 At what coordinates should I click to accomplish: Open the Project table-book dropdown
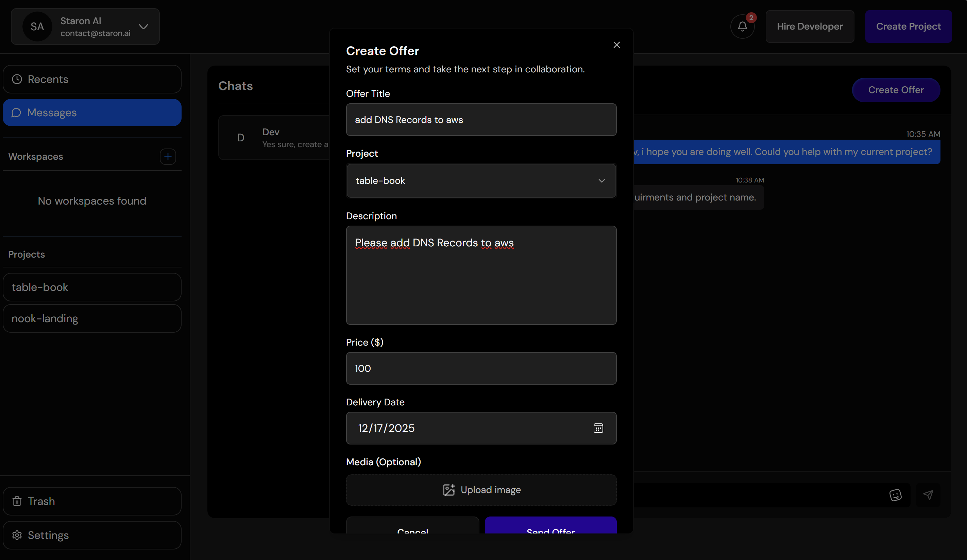point(481,181)
